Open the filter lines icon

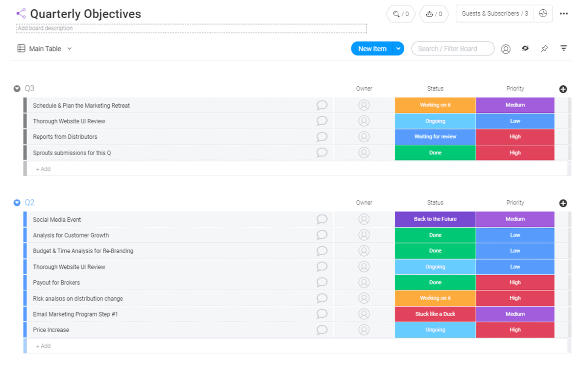[563, 49]
